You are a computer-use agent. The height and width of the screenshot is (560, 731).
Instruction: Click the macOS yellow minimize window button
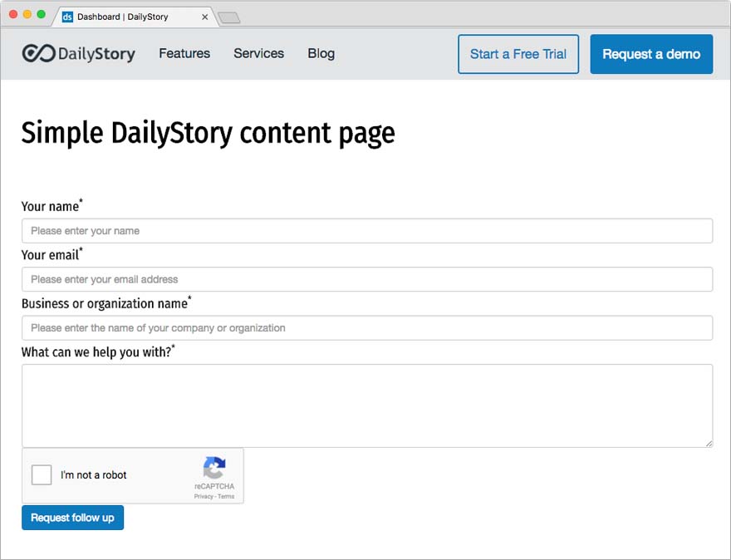click(27, 14)
